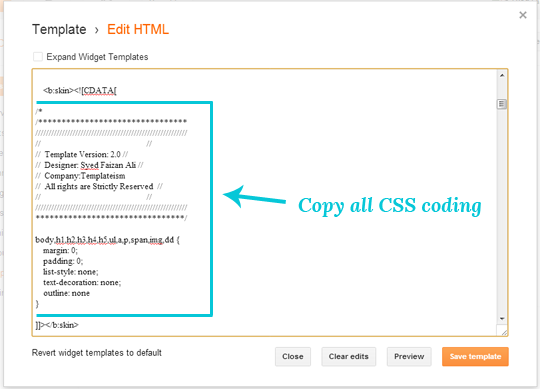Close the Edit HTML dialog with X

[x=523, y=15]
